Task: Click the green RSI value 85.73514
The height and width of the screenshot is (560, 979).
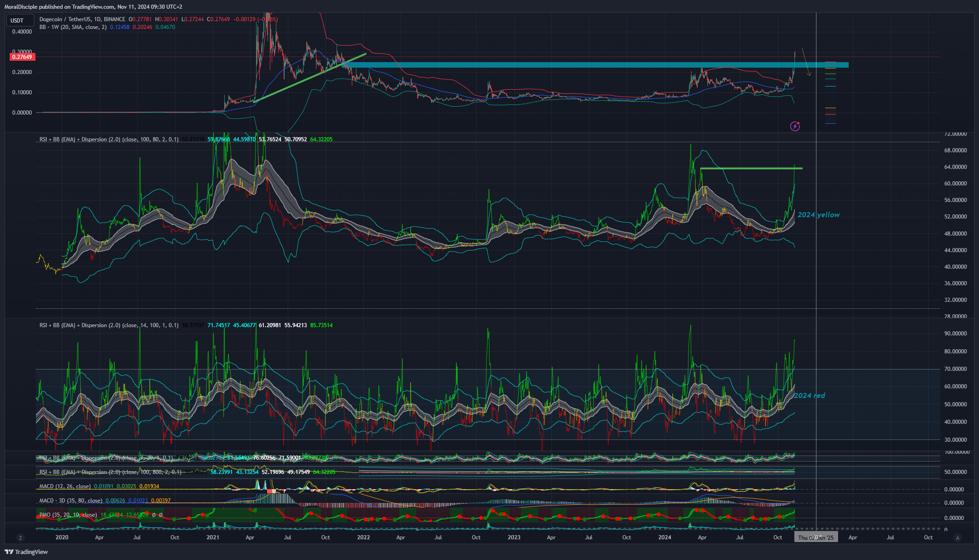Action: (321, 325)
